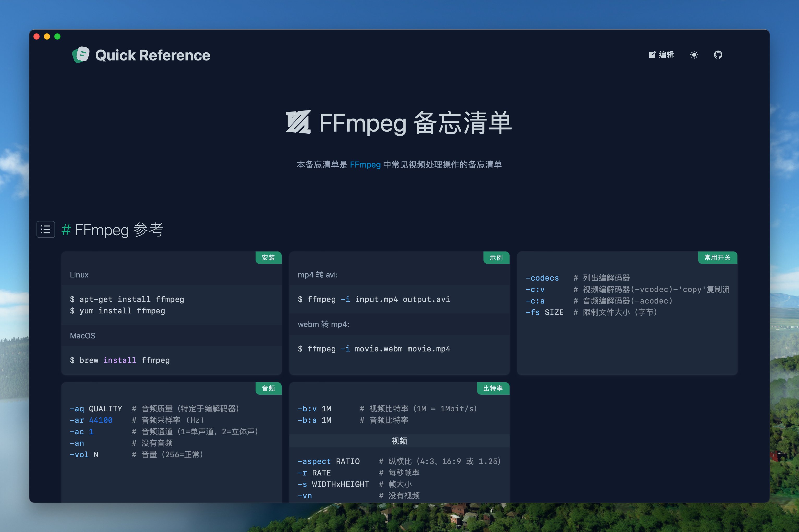Click the 常用开关 card label

tap(717, 257)
